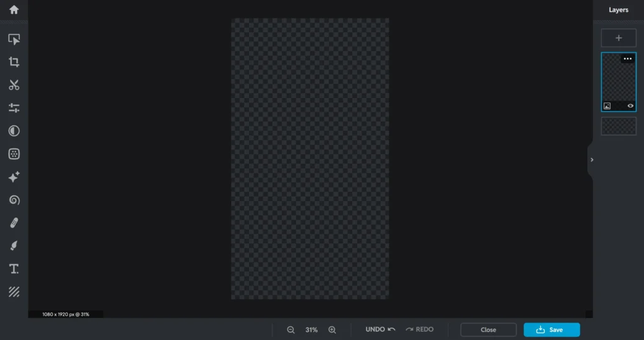Click the Layers panel heading
644x340 pixels.
(x=618, y=10)
